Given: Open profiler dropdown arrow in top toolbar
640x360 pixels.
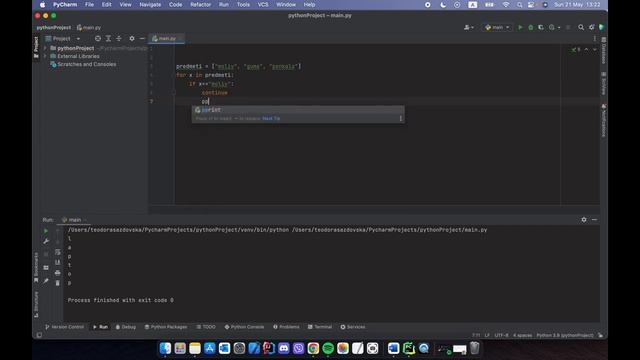Looking at the screenshot, I should (559, 27).
